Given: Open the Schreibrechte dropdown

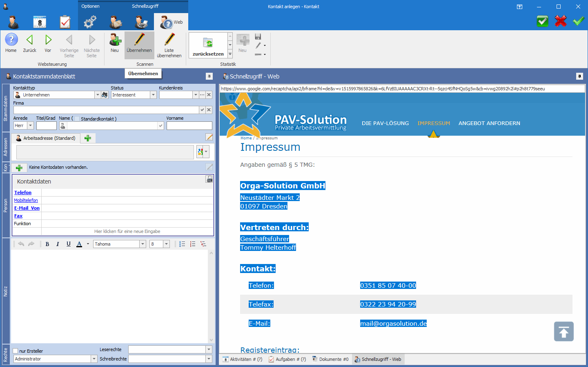Looking at the screenshot, I should coord(209,359).
